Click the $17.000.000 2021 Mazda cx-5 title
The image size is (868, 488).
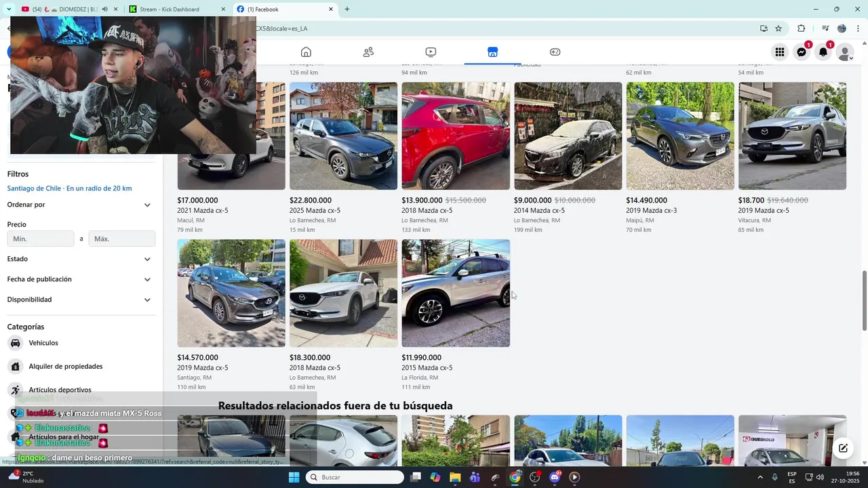pyautogui.click(x=203, y=211)
